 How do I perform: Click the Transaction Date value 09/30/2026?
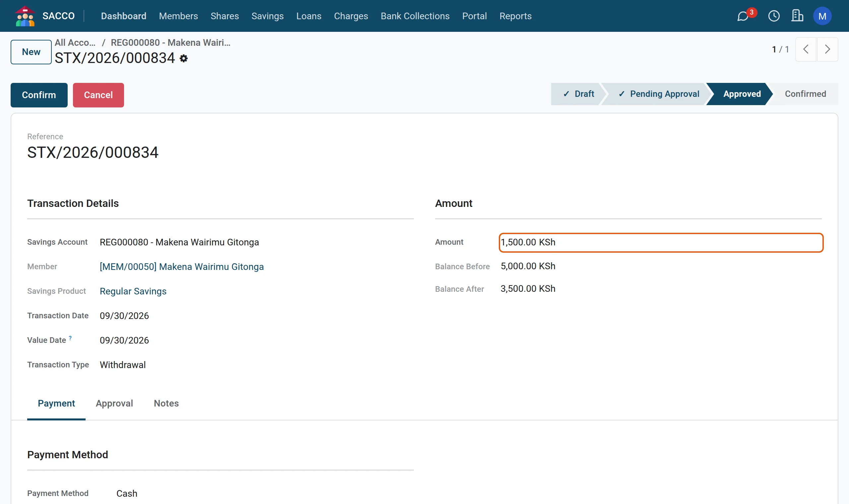coord(124,316)
